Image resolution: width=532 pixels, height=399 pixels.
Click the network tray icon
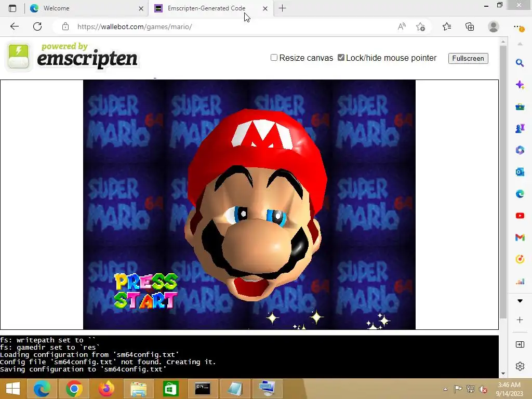(470, 389)
